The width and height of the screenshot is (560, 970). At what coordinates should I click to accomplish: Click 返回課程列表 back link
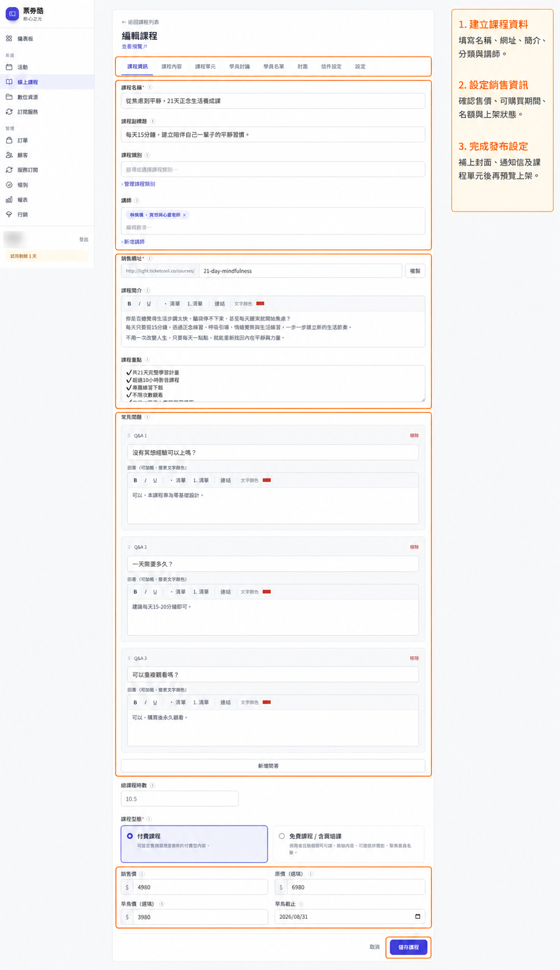point(140,22)
